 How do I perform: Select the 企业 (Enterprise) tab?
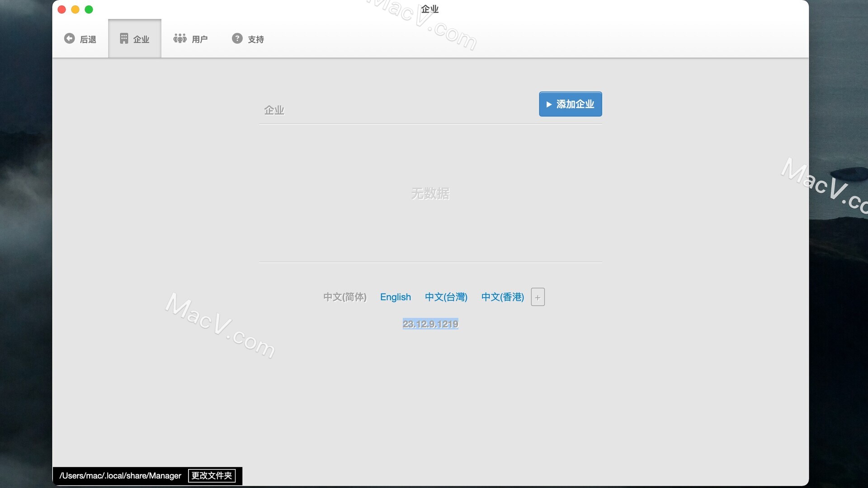134,38
